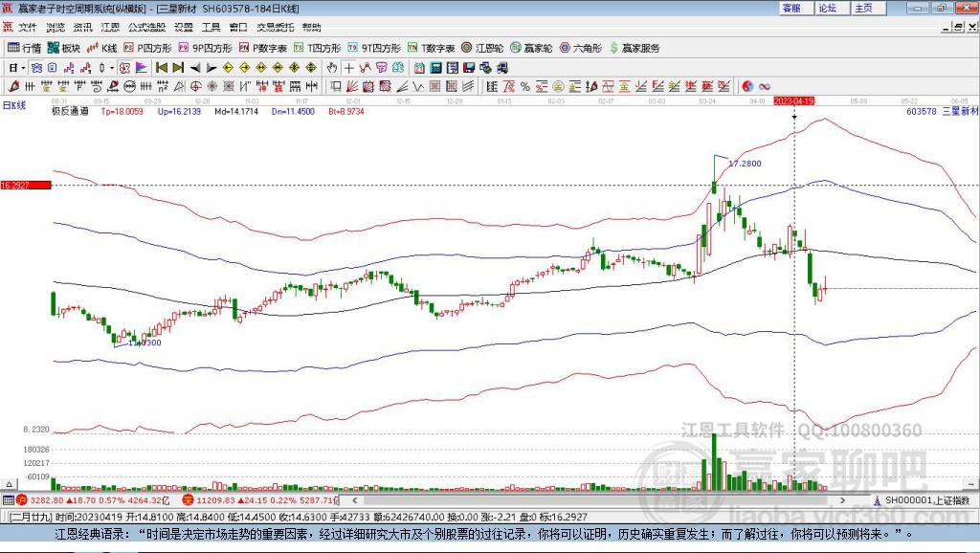Viewport: 980px width, 553px height.
Task: Open the 赢家轮 wheel tool
Action: (531, 48)
